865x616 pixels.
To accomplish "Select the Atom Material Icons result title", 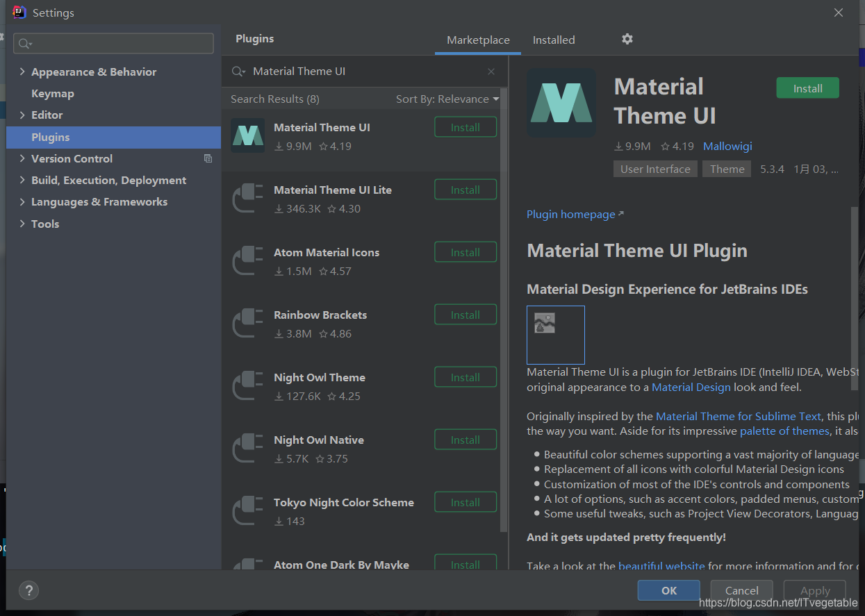I will [x=327, y=252].
